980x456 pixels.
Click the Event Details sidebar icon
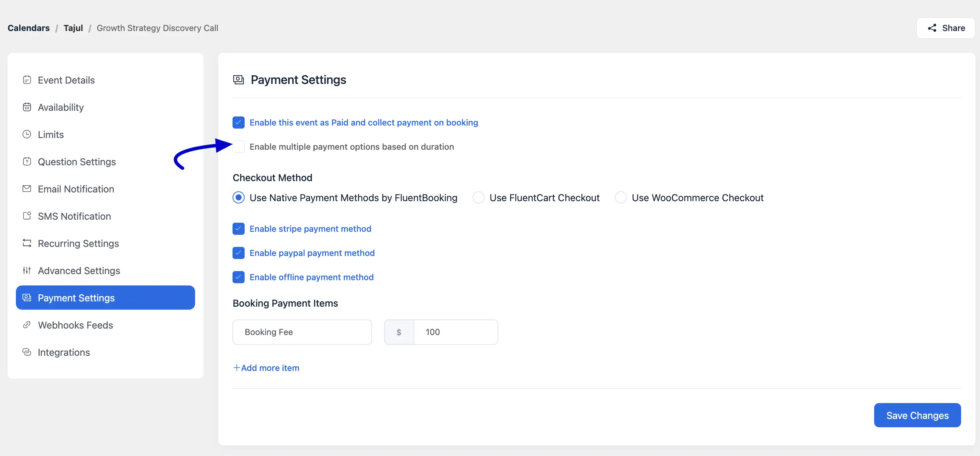click(x=26, y=80)
